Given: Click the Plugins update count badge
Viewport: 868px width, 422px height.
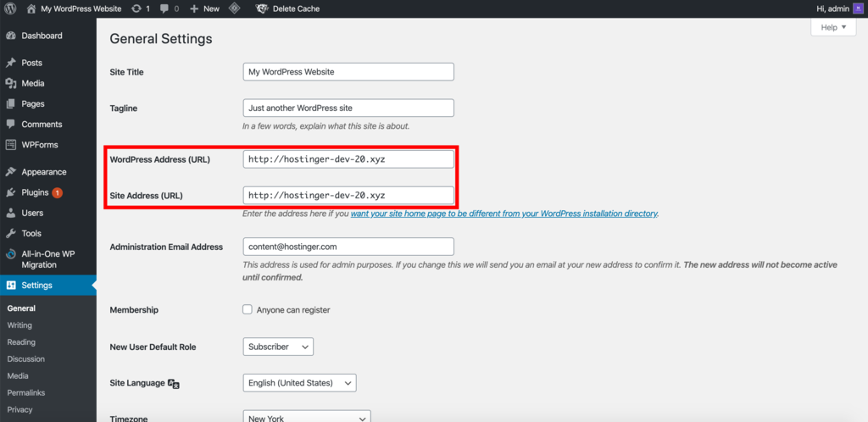Looking at the screenshot, I should click(x=58, y=193).
